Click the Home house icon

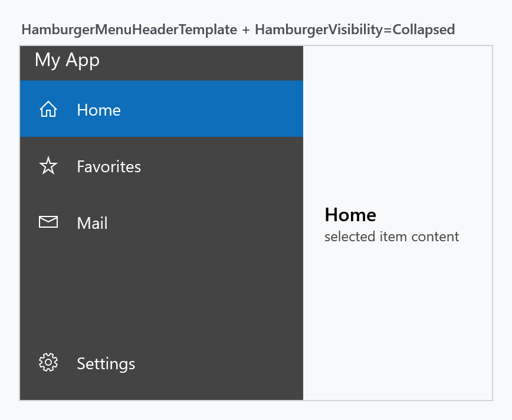point(48,109)
